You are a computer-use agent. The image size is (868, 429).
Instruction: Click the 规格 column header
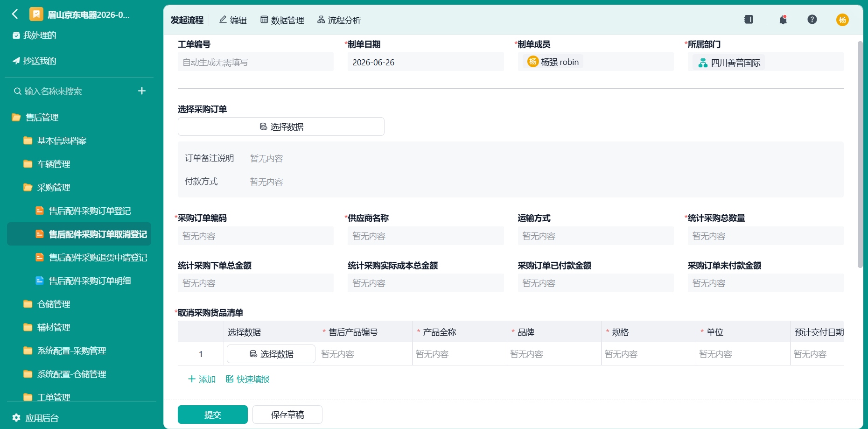click(649, 332)
